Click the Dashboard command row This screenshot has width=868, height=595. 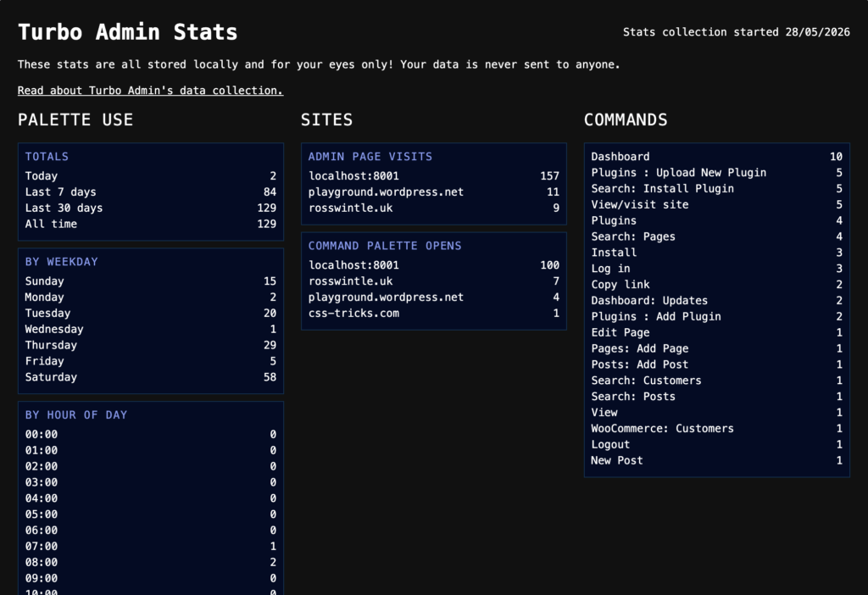pos(716,157)
